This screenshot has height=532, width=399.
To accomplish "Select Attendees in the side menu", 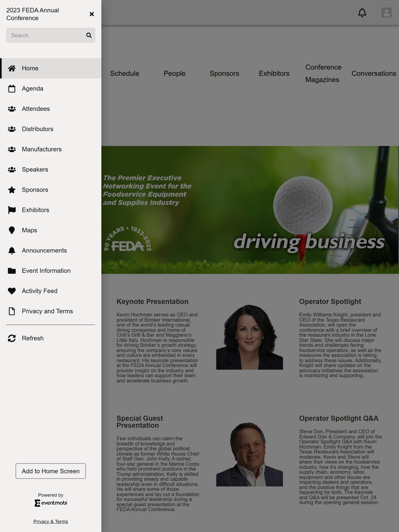I will [51, 109].
